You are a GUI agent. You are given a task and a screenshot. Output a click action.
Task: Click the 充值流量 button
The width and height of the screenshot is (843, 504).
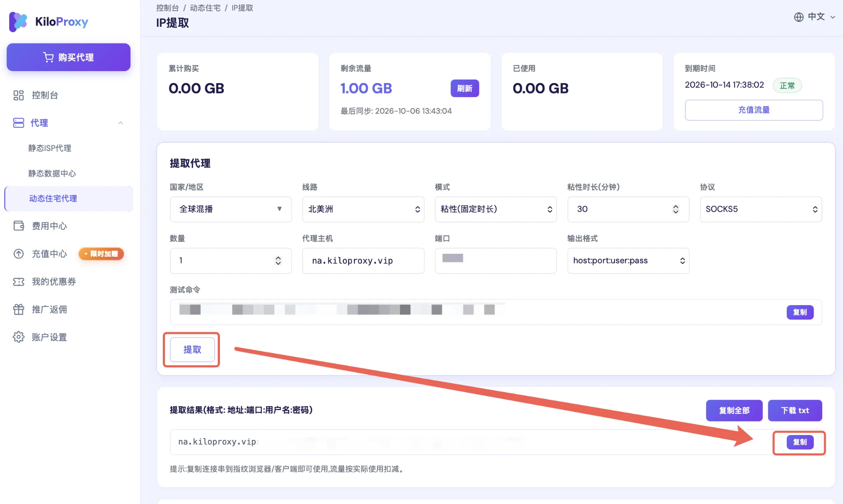point(754,110)
